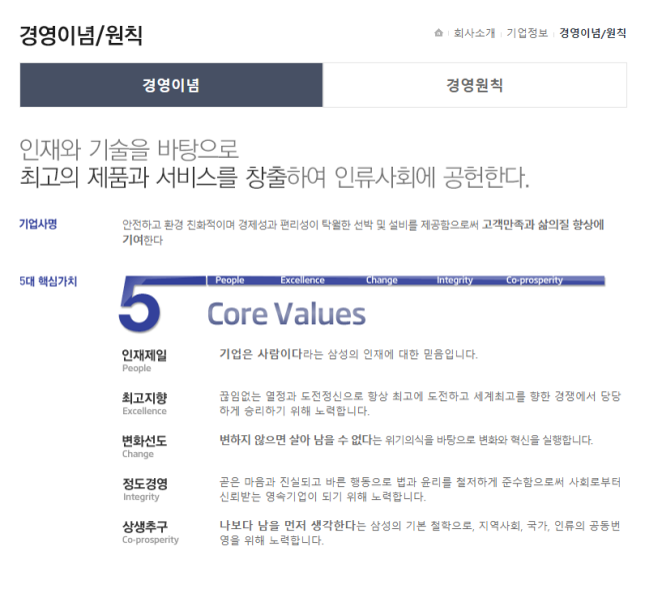The height and width of the screenshot is (589, 666).
Task: Select the current 경영이념/원칙 breadcrumb item
Action: click(593, 33)
